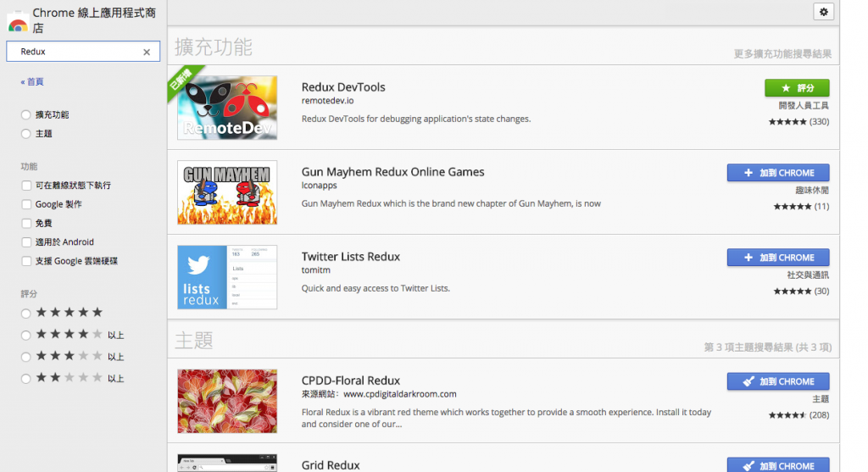
Task: Open Gun Mayhem Redux Online Games title
Action: [x=392, y=171]
